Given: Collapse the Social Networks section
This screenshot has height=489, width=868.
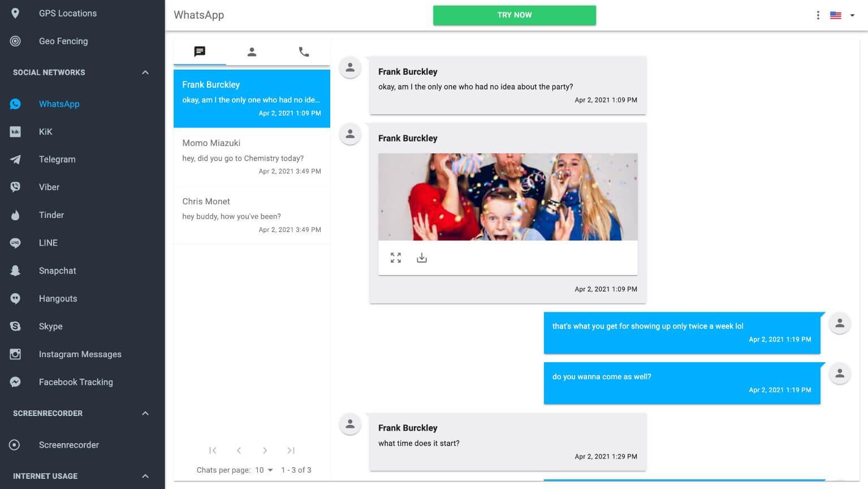Looking at the screenshot, I should (x=145, y=72).
